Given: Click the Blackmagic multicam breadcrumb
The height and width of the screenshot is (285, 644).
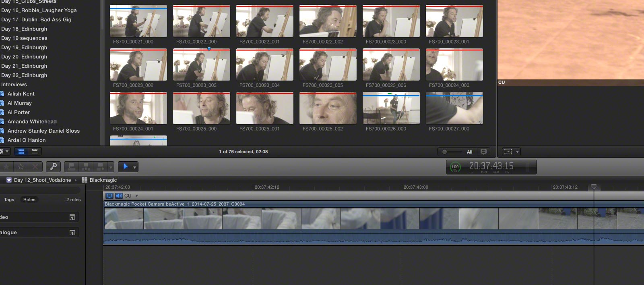Looking at the screenshot, I should (103, 180).
